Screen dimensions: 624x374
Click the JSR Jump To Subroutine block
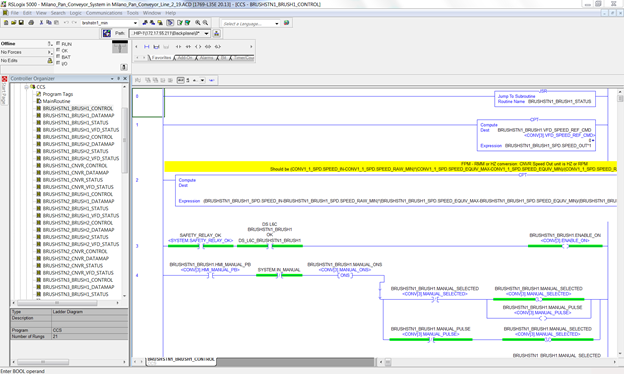coord(545,99)
